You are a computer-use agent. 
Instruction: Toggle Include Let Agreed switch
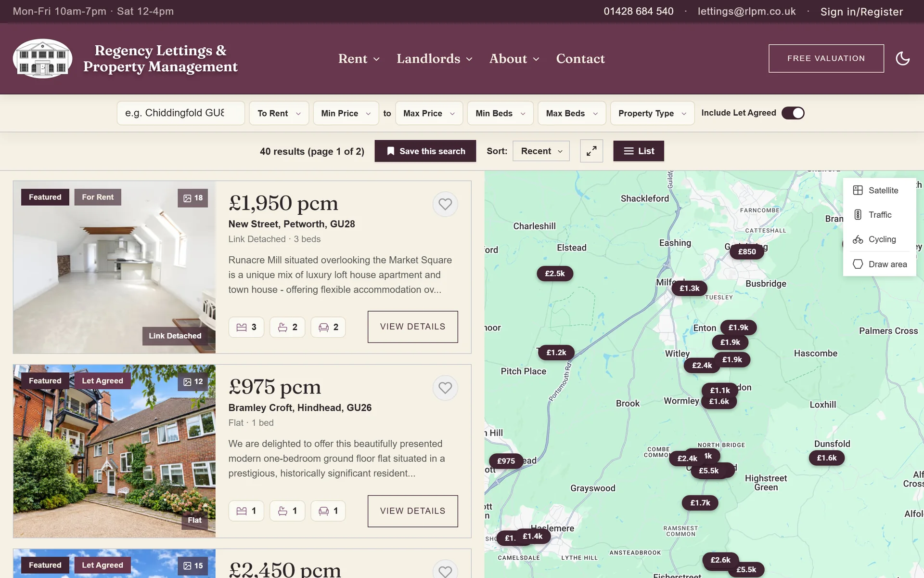793,113
